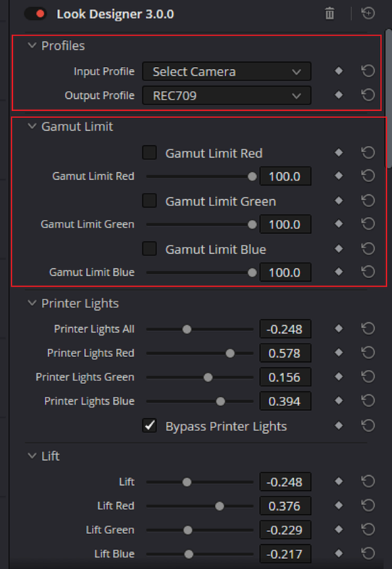Add keyframe for Printer Lights All

click(339, 329)
